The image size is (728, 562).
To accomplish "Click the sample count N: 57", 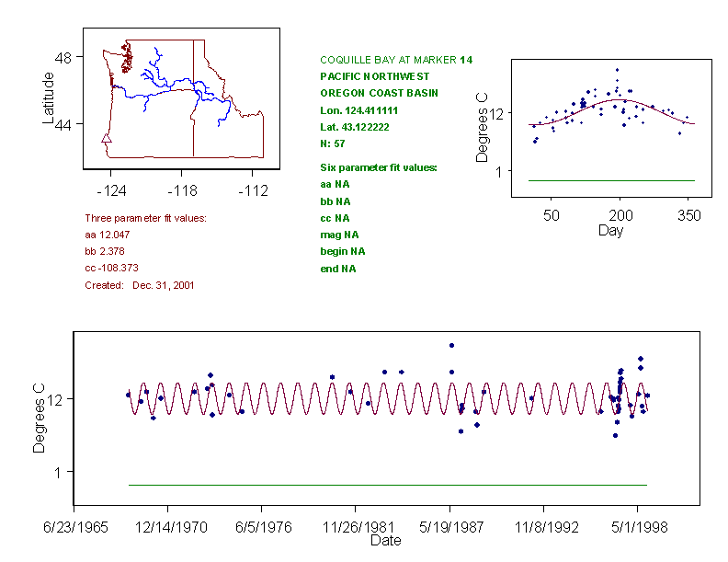I will click(x=333, y=143).
